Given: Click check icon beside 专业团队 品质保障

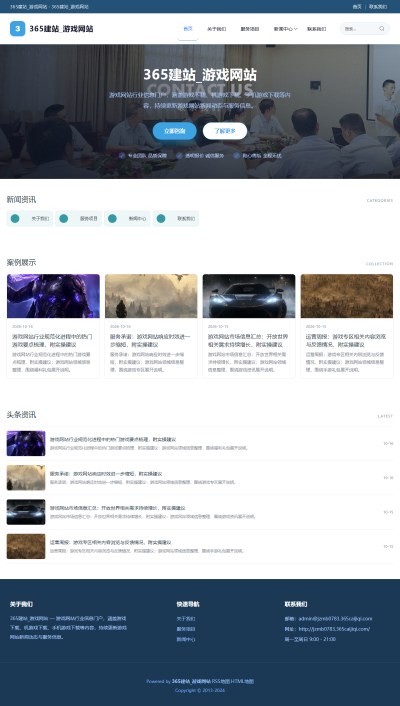Looking at the screenshot, I should [x=122, y=155].
